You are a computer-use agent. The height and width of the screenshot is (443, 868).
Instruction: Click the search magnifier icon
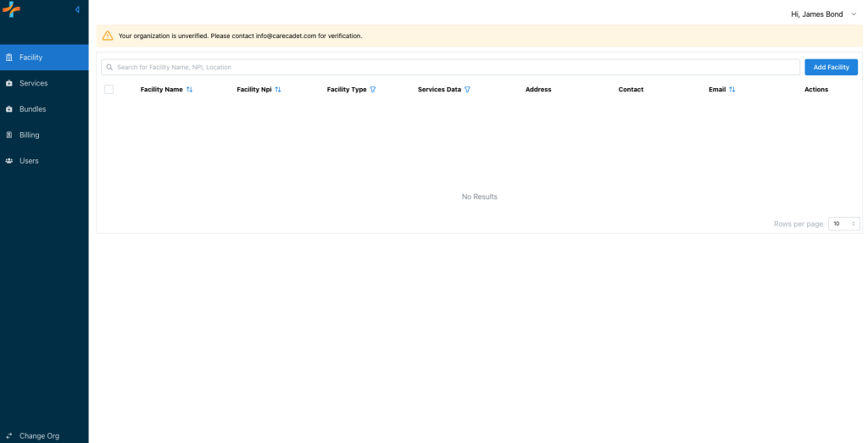(109, 67)
